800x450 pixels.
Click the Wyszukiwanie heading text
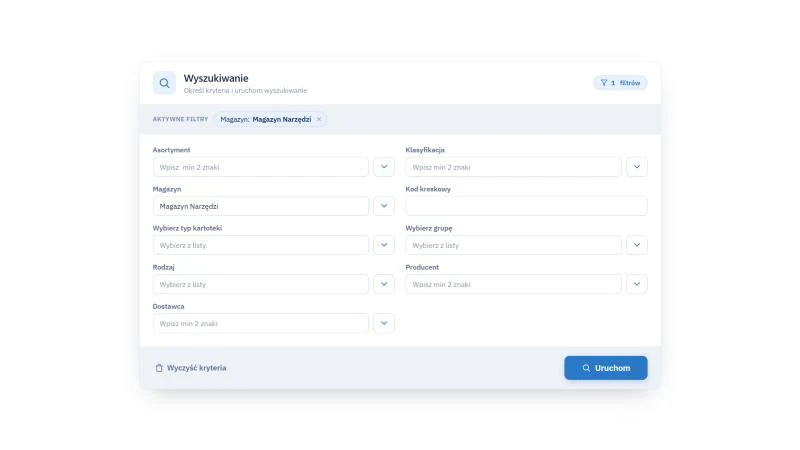216,78
